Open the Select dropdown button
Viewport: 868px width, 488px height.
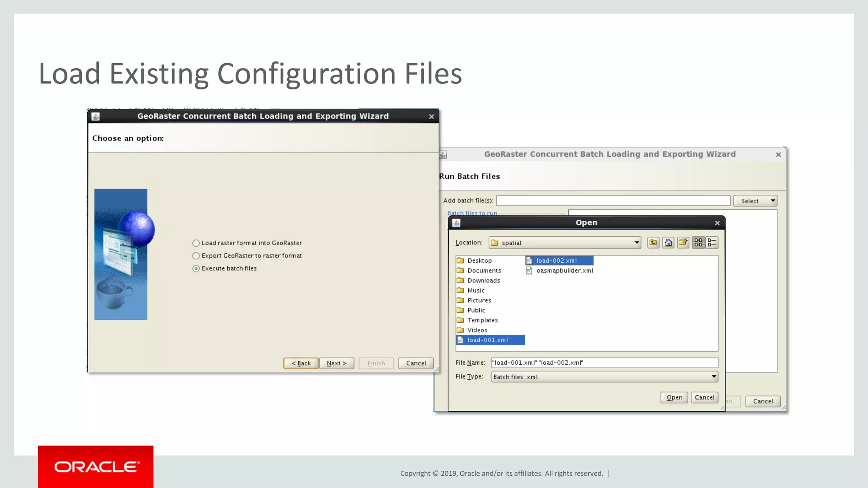pos(755,201)
